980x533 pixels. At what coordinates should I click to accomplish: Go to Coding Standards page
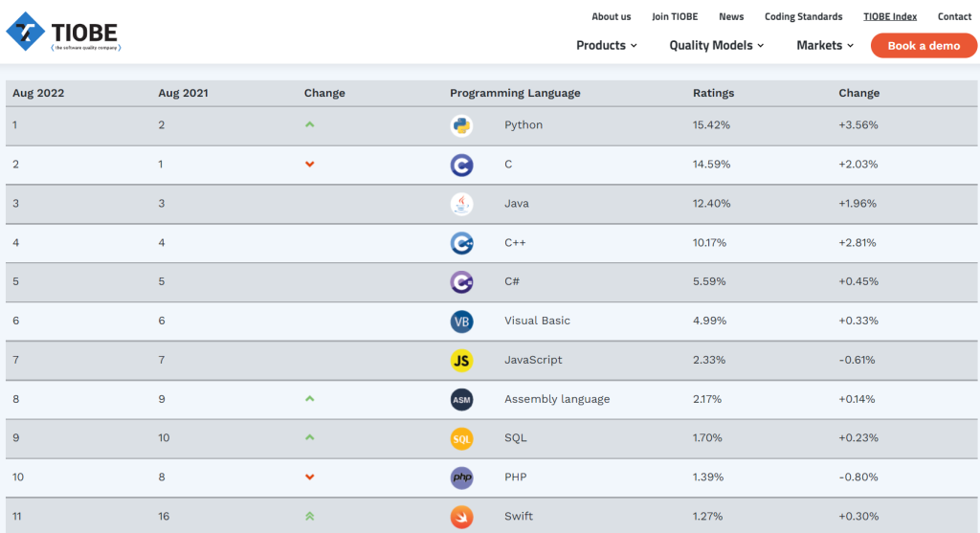coord(803,16)
